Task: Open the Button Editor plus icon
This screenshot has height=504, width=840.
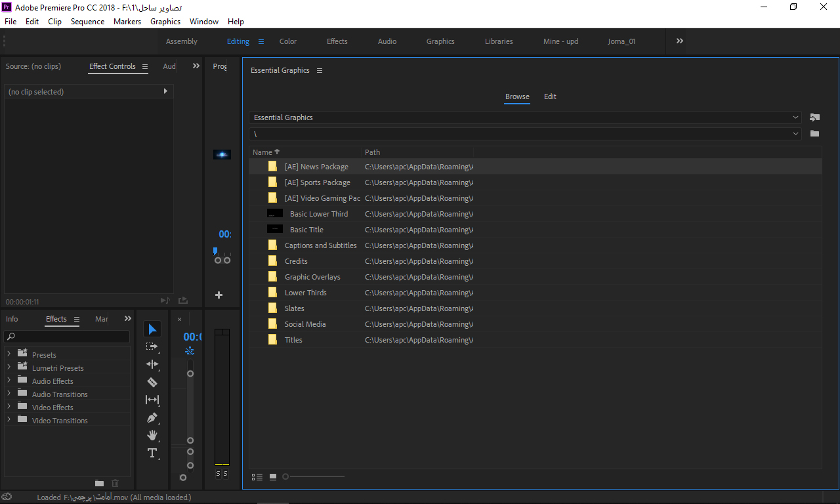Action: point(219,295)
